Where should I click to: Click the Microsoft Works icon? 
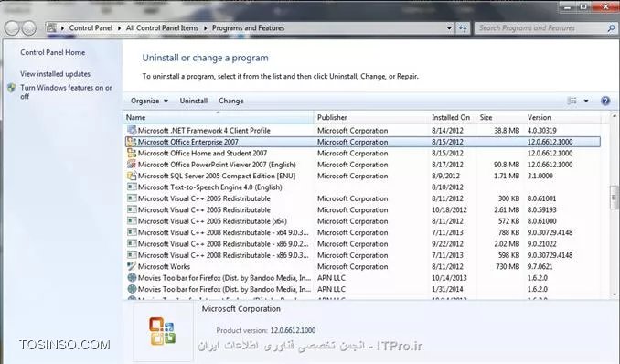132,266
